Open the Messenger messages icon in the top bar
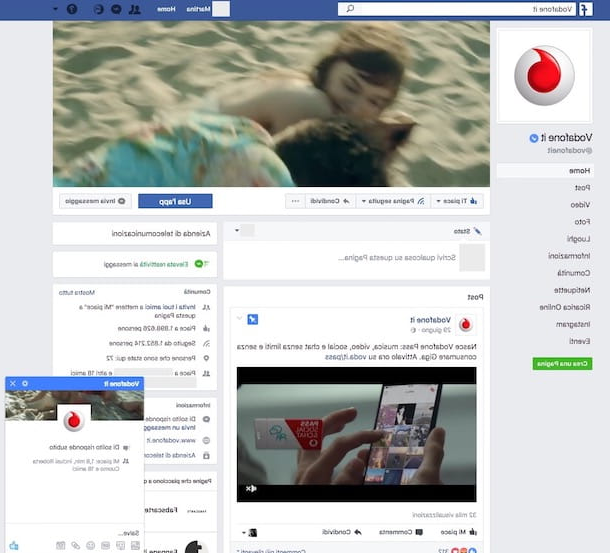 116,9
